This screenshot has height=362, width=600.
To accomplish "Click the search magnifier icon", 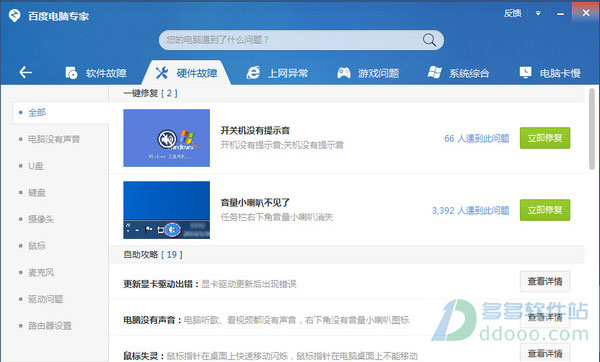I will [429, 40].
